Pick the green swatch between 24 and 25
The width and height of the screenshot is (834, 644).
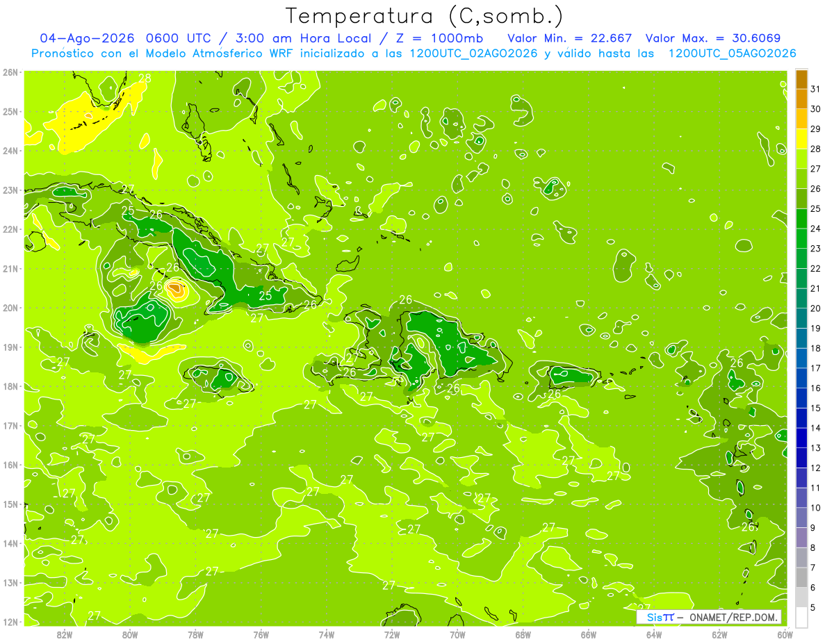click(x=801, y=219)
